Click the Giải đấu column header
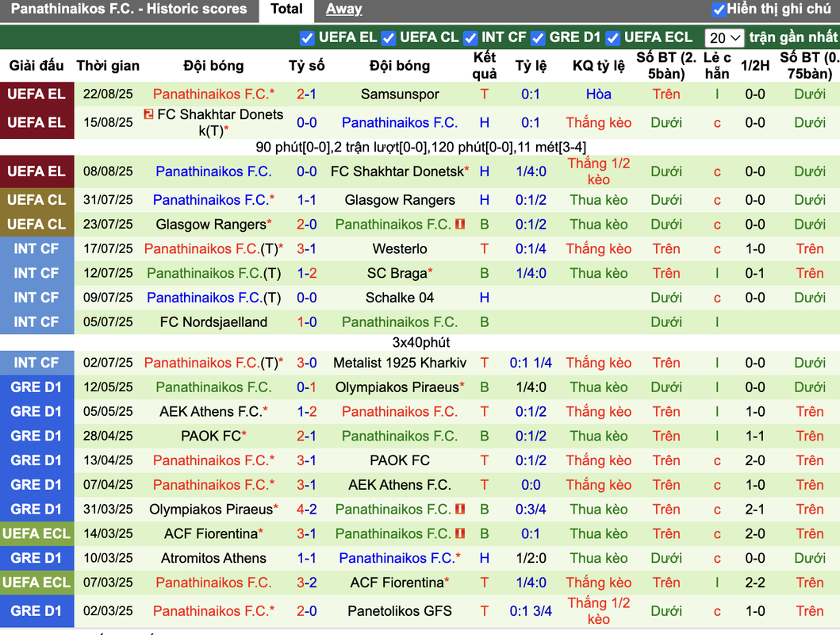The height and width of the screenshot is (635, 840). (x=36, y=66)
